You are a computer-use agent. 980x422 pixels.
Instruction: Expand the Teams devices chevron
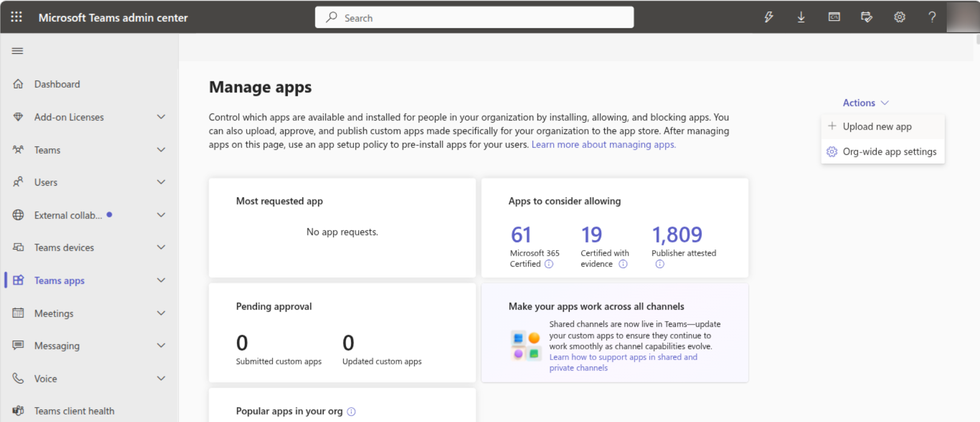pos(161,248)
